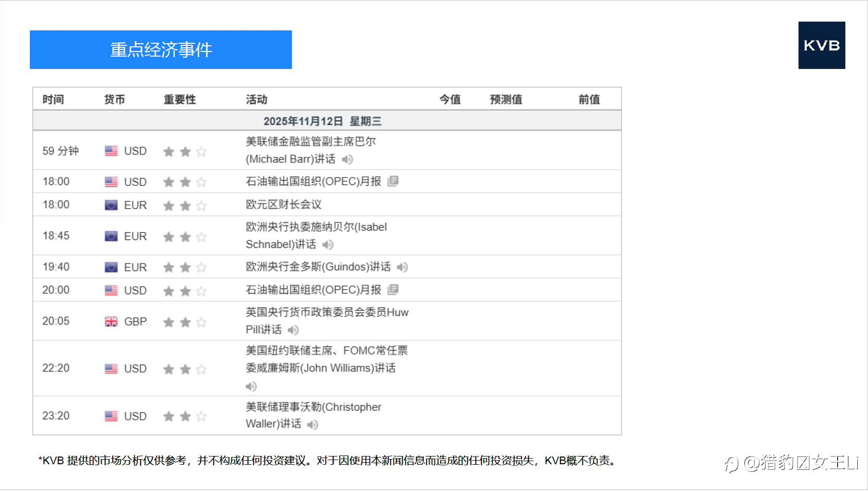The width and height of the screenshot is (868, 491).
Task: Click UK flag beside GBP
Action: [x=111, y=322]
